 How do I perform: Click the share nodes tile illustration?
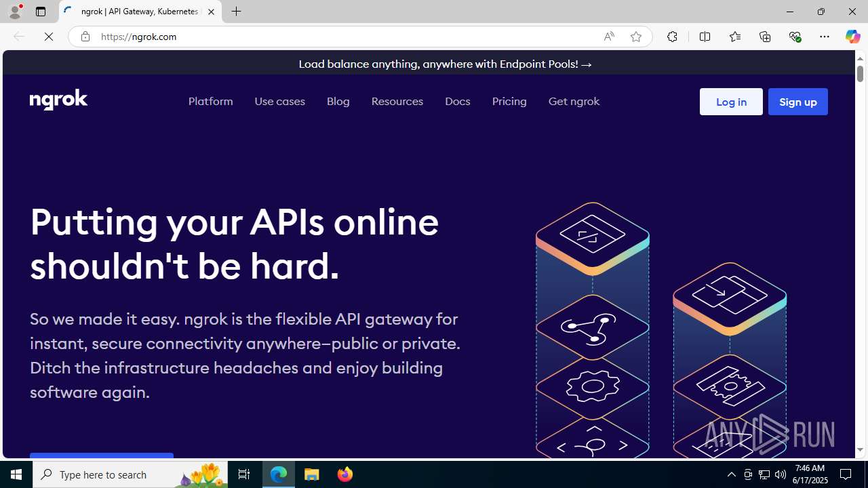coord(592,327)
